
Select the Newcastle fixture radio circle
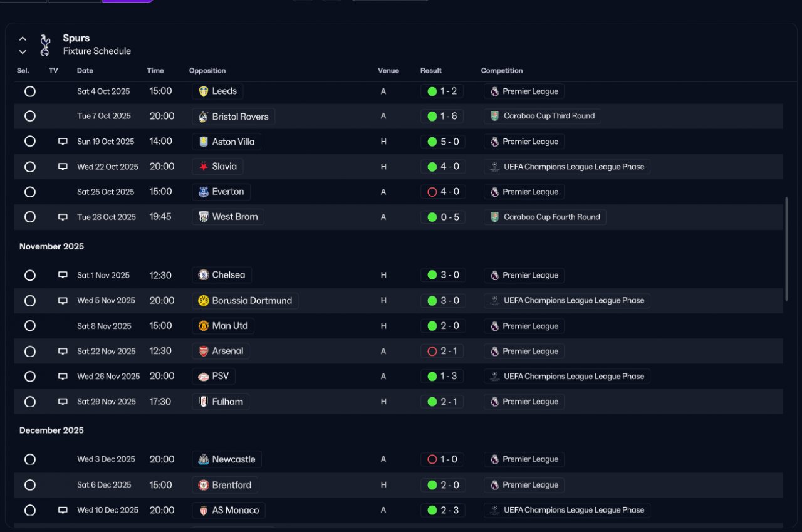click(30, 459)
